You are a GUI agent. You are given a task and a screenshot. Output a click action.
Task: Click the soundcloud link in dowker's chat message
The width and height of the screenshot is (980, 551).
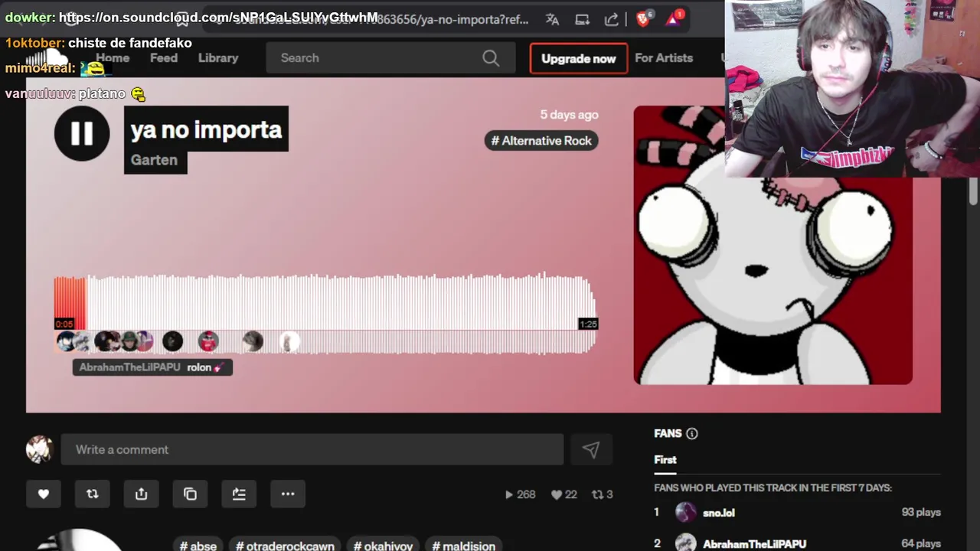point(218,17)
